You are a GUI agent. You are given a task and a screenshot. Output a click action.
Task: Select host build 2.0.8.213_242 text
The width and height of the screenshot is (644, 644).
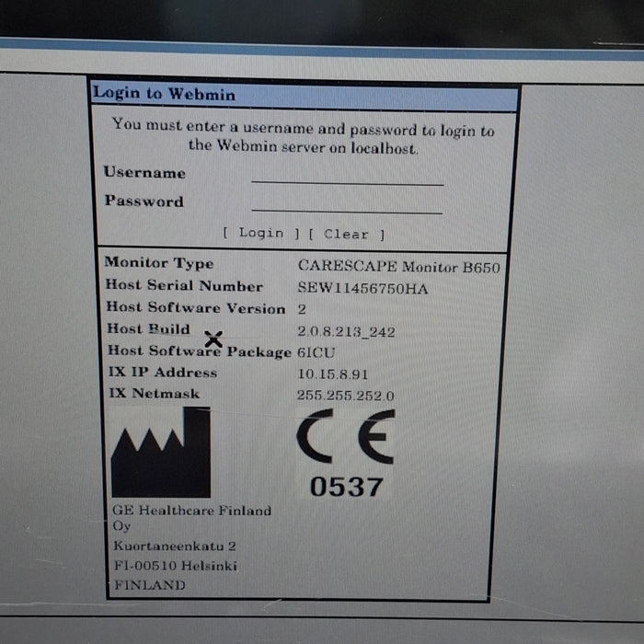click(345, 331)
